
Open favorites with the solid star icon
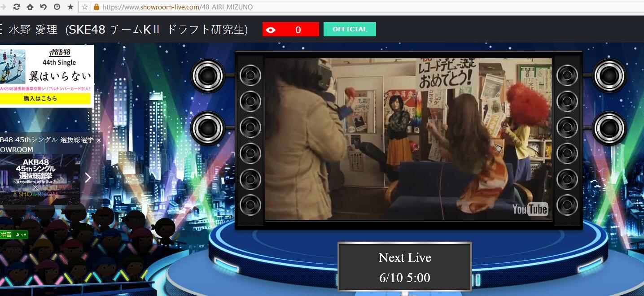(x=70, y=7)
